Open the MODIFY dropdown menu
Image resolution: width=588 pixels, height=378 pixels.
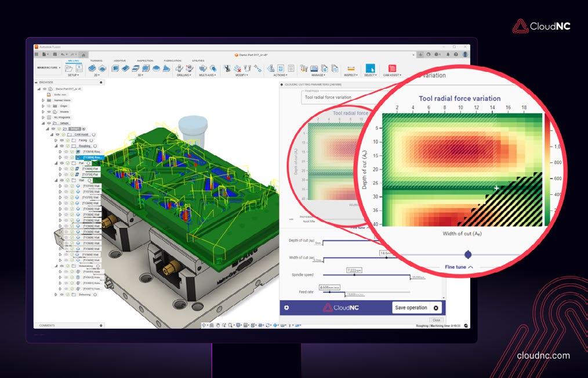point(241,75)
